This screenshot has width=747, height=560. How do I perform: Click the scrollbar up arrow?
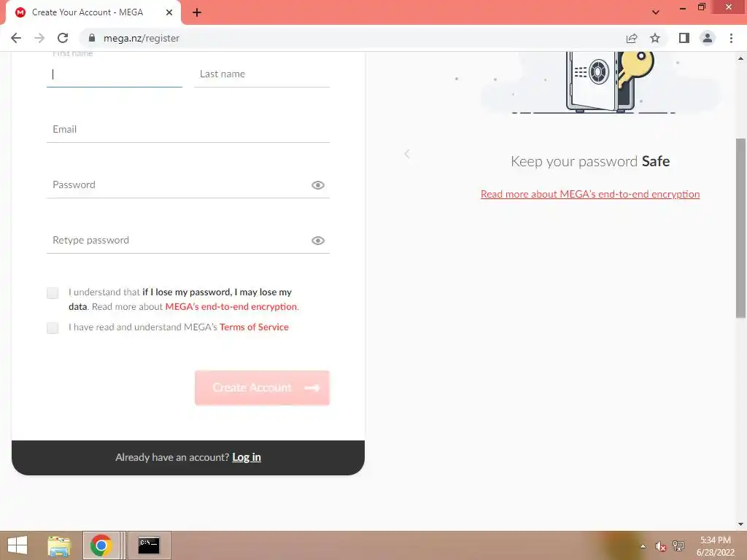(x=741, y=58)
